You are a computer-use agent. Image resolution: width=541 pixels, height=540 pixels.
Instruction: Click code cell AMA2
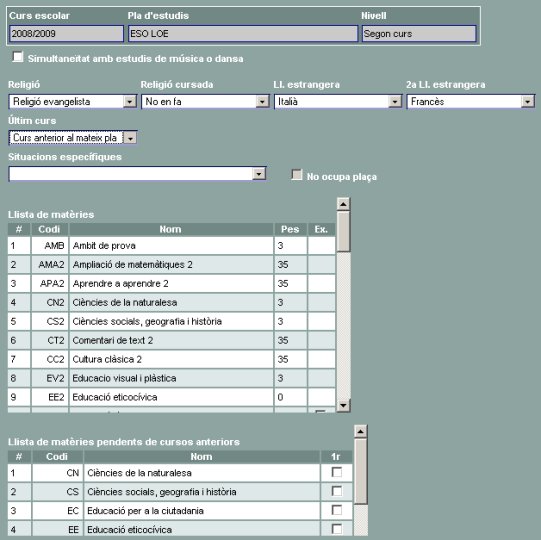[50, 265]
